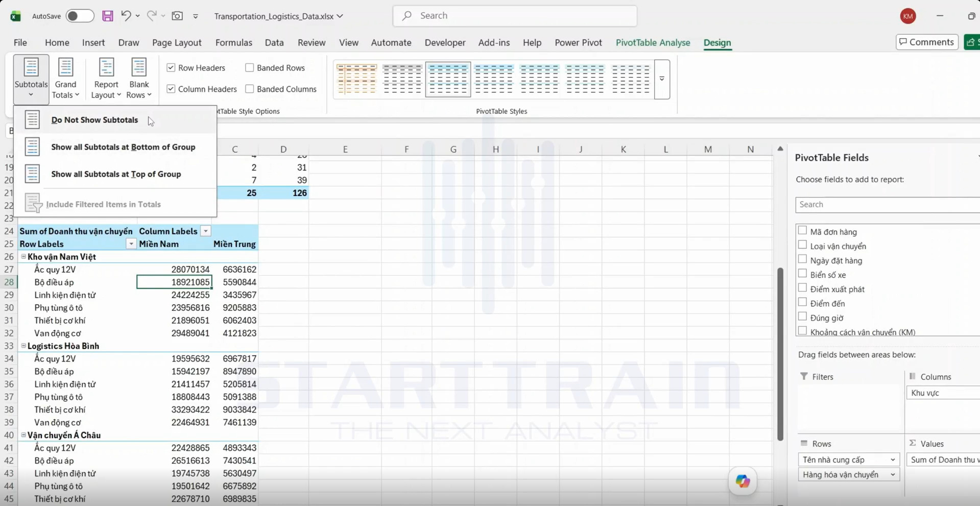Open Hàng hóa vận chuyển row field dropdown

click(893, 475)
